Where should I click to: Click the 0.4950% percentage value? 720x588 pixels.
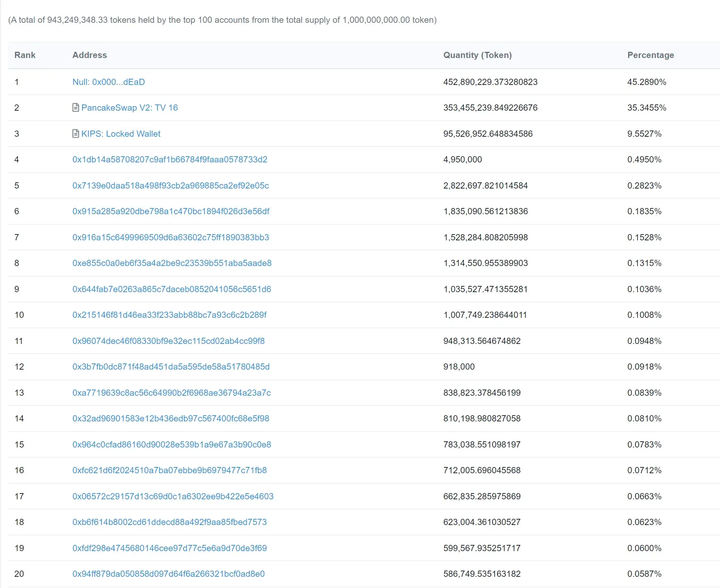click(x=644, y=160)
